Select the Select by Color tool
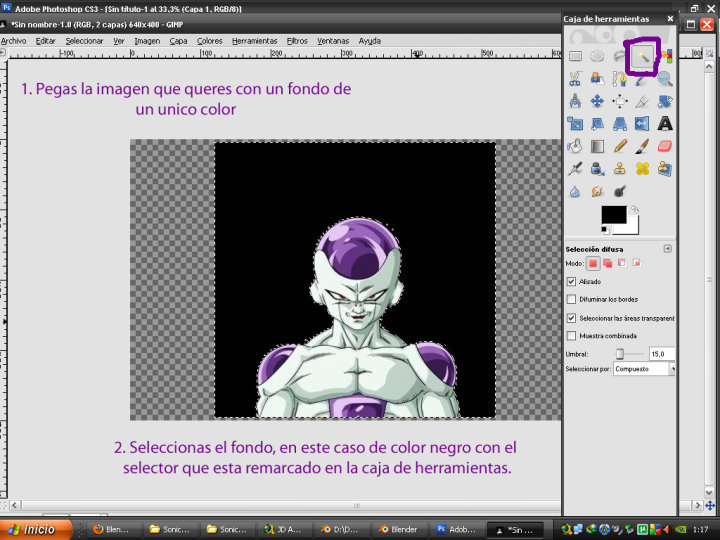Screen dimensions: 720x540 666,56
